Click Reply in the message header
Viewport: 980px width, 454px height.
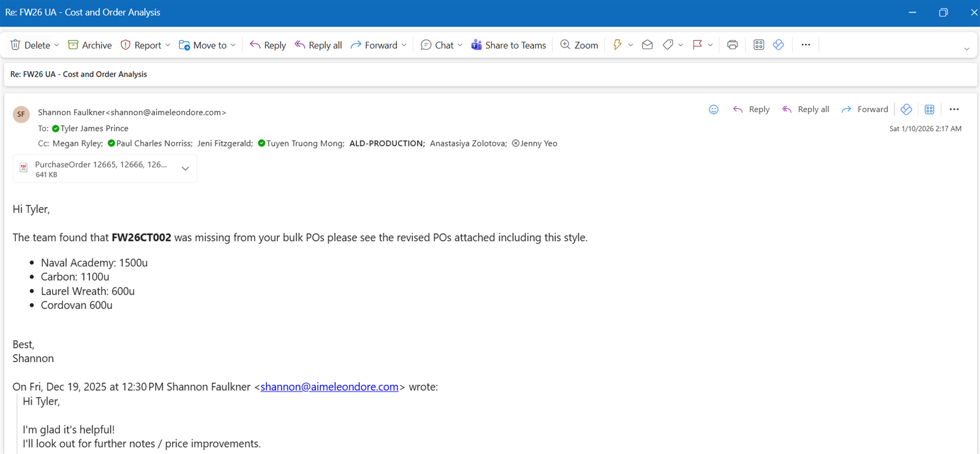(x=752, y=110)
